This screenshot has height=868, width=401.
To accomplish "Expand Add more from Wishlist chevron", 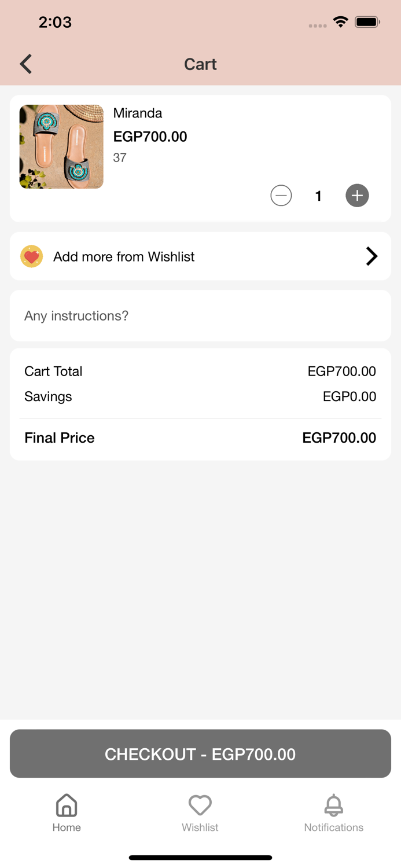I will (x=371, y=256).
